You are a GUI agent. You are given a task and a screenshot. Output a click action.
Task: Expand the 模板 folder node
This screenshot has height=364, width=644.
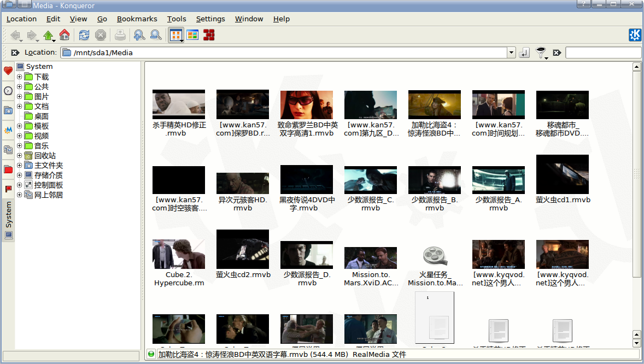(19, 126)
